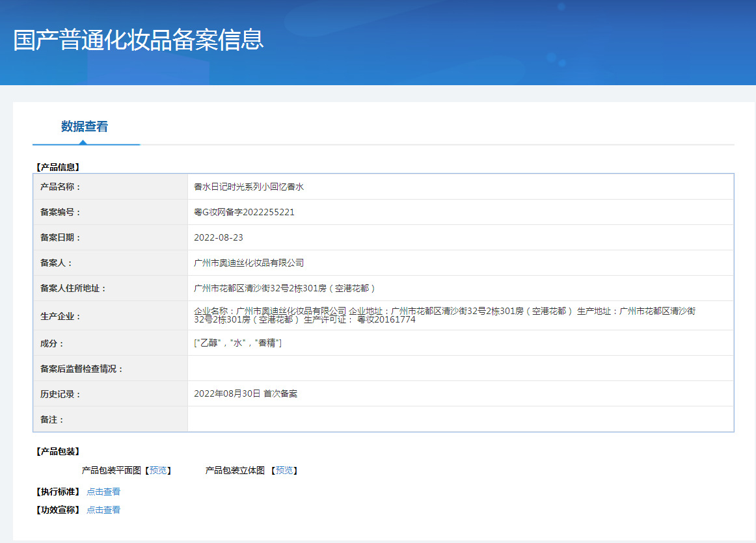Click the 生产企业： row label

pyautogui.click(x=61, y=316)
